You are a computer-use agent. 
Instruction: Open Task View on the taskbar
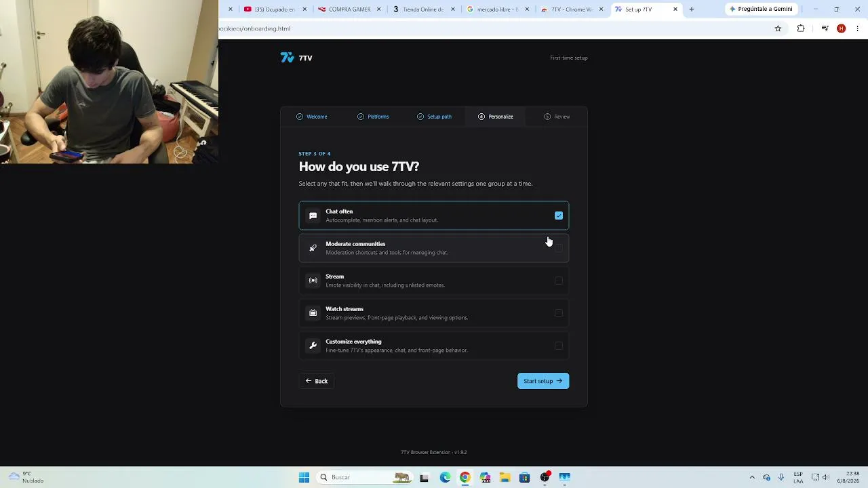[424, 477]
